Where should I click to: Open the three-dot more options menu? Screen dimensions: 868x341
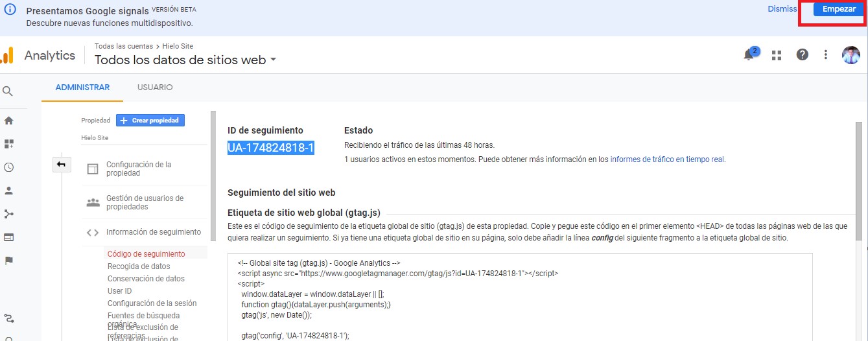coord(825,55)
